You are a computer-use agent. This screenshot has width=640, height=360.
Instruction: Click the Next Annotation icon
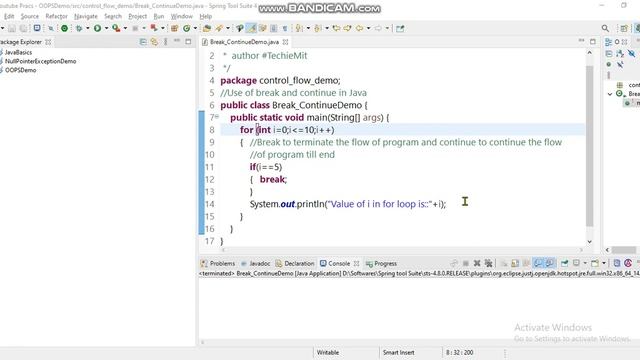point(299,28)
